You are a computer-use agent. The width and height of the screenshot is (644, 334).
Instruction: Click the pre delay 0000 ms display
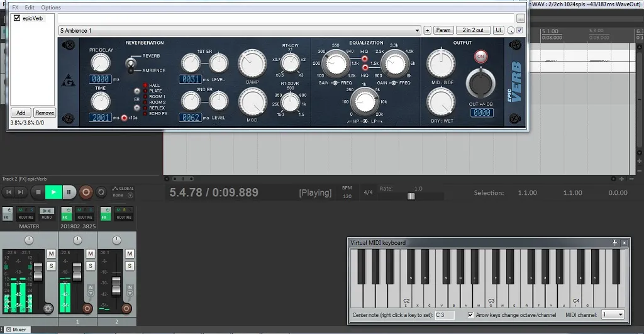pyautogui.click(x=100, y=79)
